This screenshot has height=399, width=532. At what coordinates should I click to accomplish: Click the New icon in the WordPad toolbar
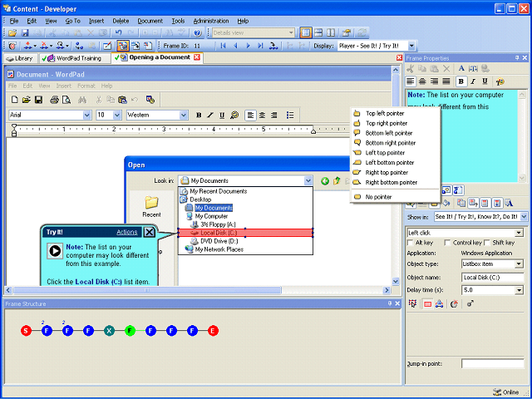(14, 100)
